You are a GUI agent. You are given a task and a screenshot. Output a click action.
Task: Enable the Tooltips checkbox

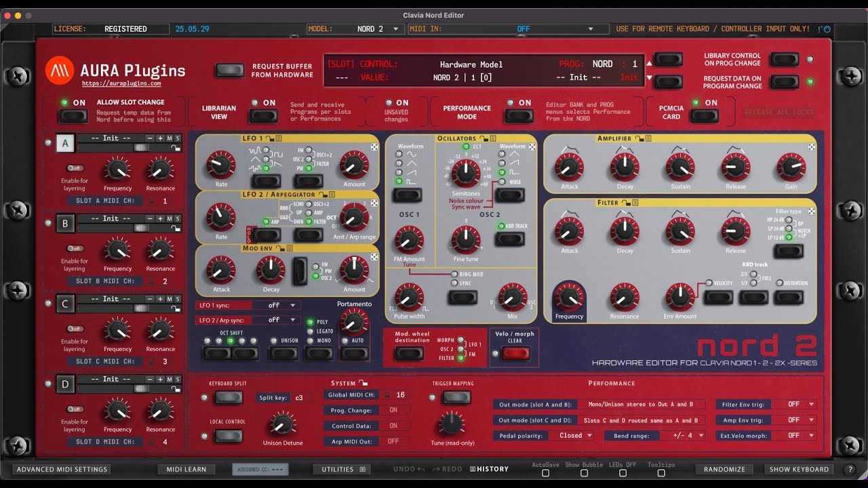coord(661,473)
